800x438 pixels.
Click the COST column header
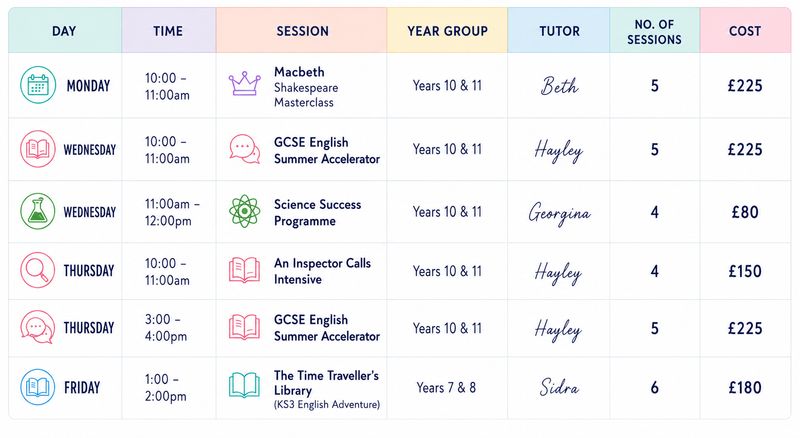pos(745,31)
